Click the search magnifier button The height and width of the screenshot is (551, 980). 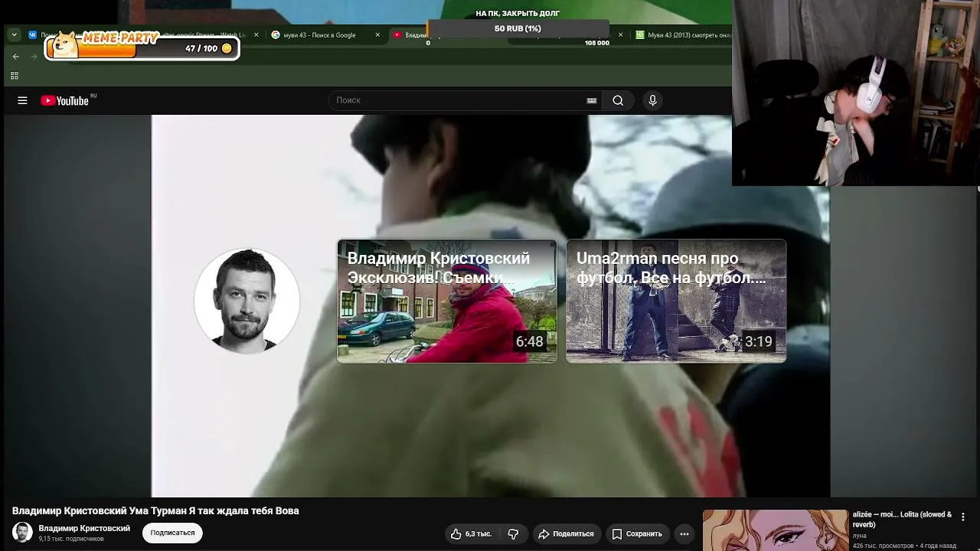click(x=618, y=100)
